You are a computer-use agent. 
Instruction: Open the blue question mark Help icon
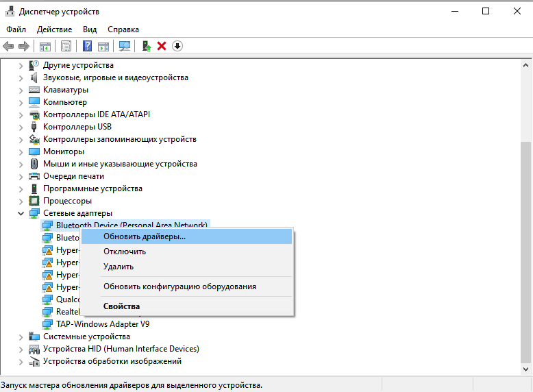pos(88,46)
